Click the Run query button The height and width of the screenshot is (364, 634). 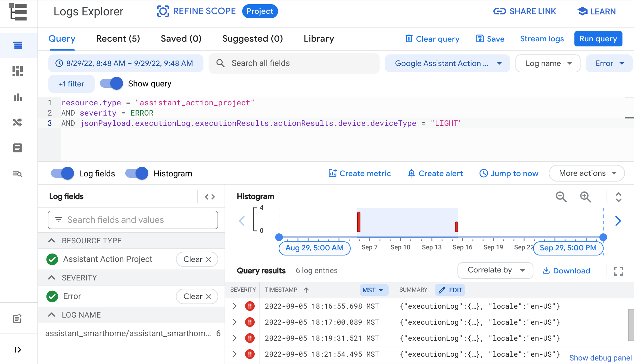coord(599,39)
